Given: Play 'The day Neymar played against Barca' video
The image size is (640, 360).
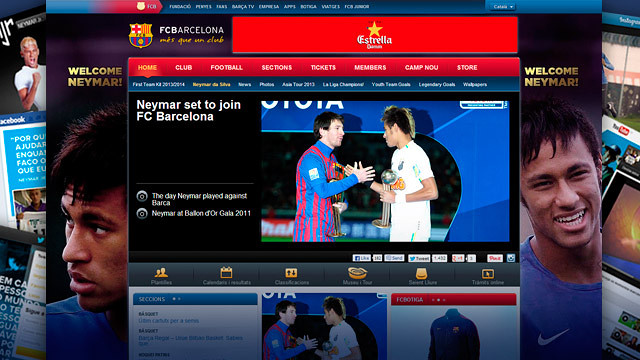Looking at the screenshot, I should click(x=142, y=196).
